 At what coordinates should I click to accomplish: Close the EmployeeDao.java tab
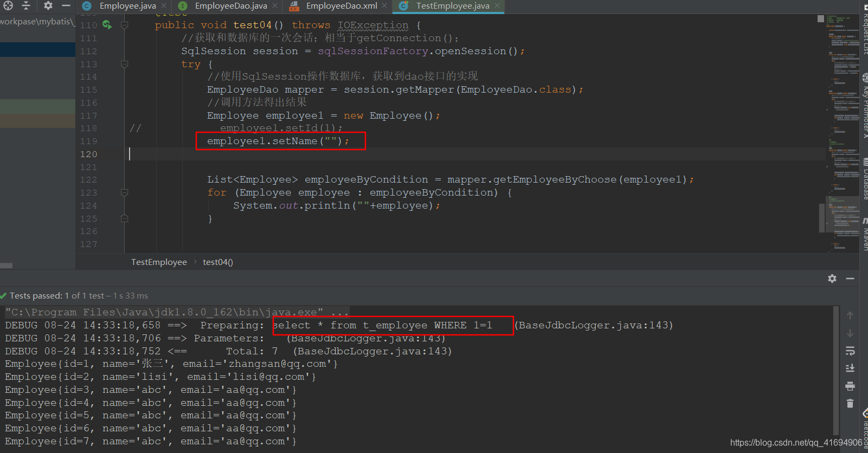click(x=275, y=6)
